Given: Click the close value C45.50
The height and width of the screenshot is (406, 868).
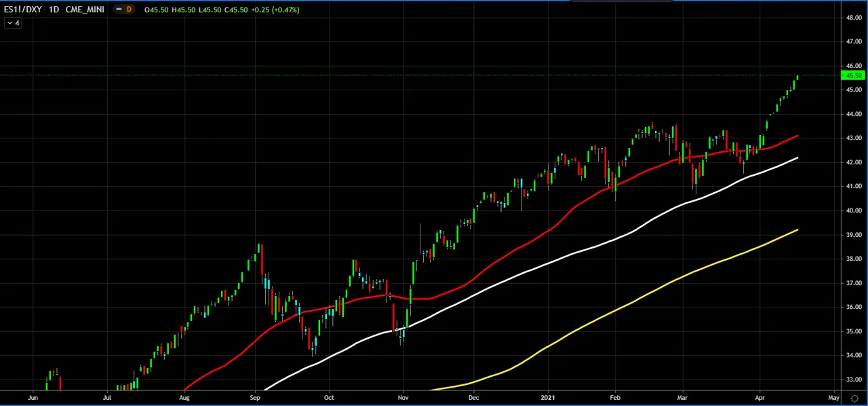Looking at the screenshot, I should 236,10.
